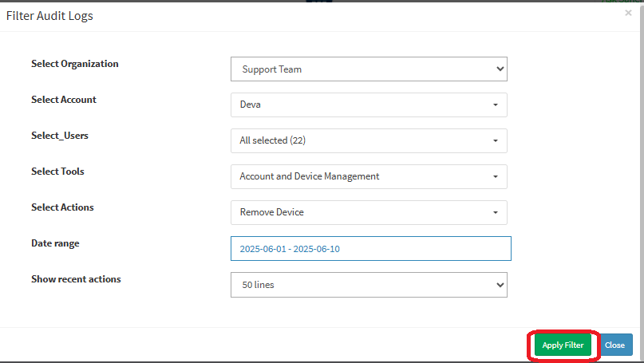Screen dimensions: 644x363
Task: Open the Remove Device actions dropdown
Action: pos(369,212)
